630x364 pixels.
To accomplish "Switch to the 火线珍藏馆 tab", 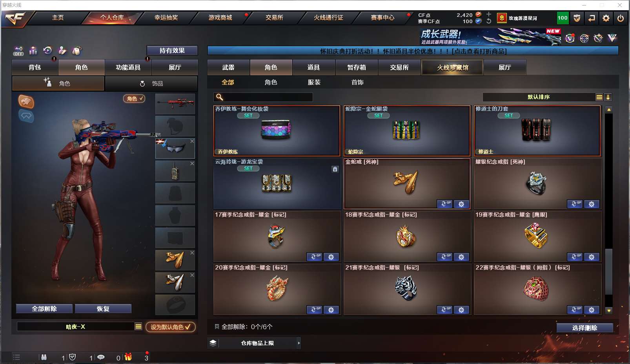I will [x=452, y=67].
